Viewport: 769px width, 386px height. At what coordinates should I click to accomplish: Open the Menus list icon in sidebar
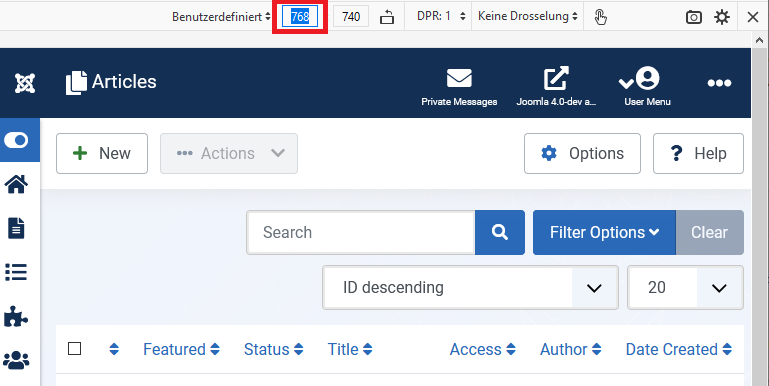[16, 272]
